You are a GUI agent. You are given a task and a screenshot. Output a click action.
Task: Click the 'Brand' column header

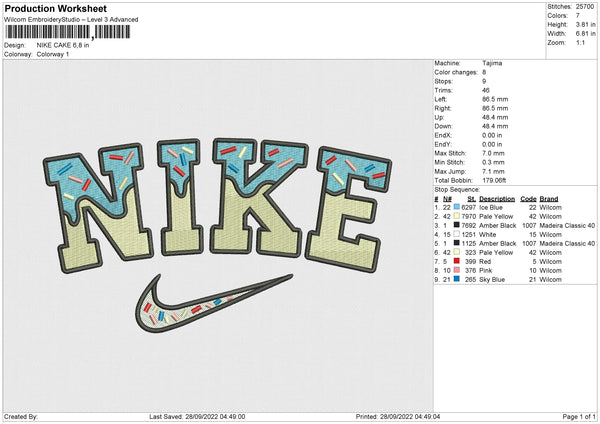coord(549,199)
